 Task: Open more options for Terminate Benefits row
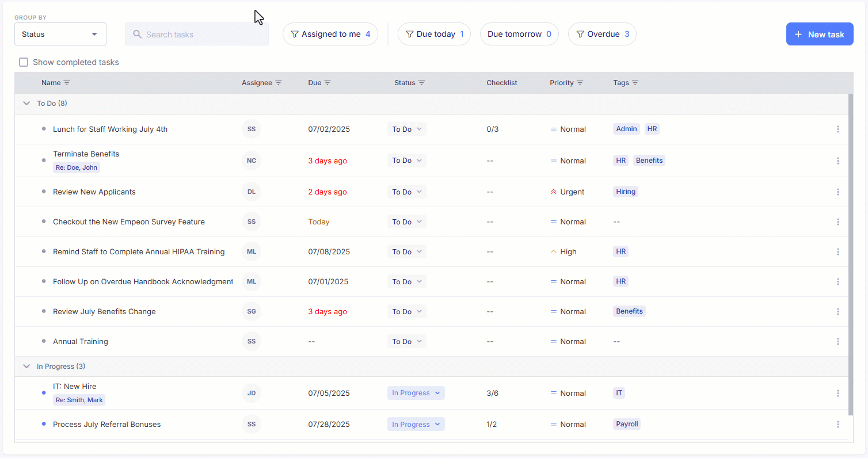[x=838, y=161]
